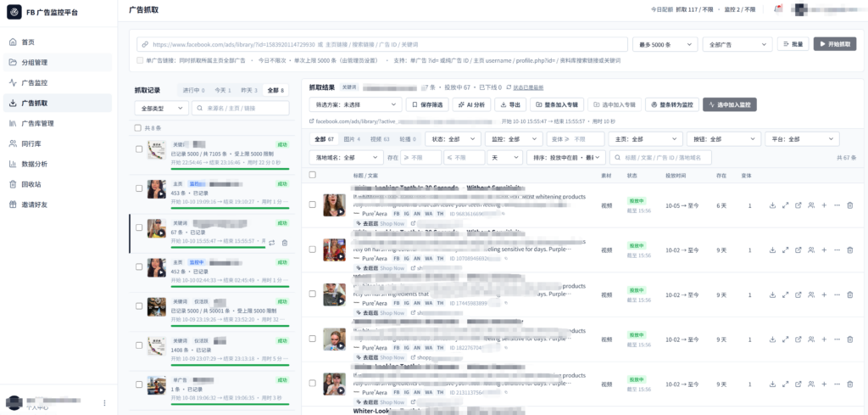Go to 广告监控 in the sidebar
This screenshot has height=415, width=868.
pos(58,82)
